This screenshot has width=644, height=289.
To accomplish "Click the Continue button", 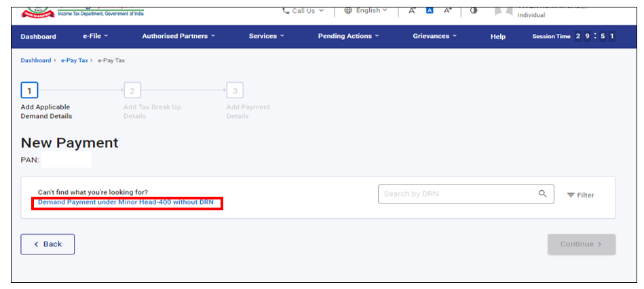I will 581,244.
